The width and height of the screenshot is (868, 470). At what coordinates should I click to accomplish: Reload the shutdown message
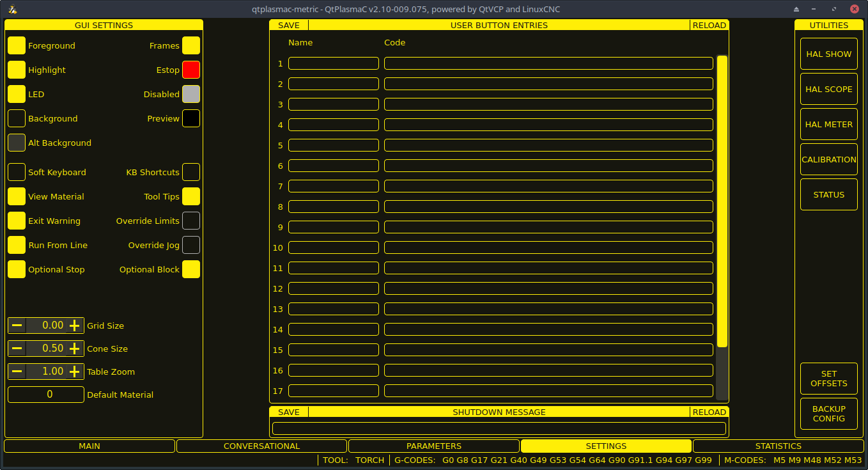click(x=709, y=412)
